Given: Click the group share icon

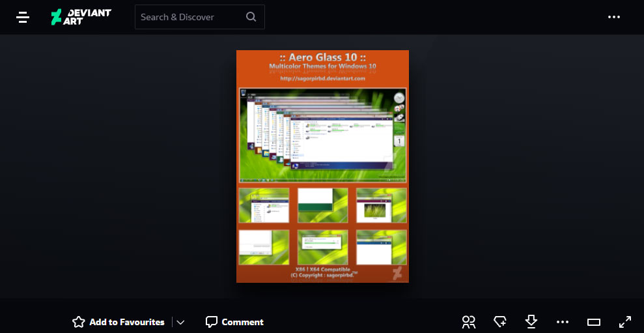Looking at the screenshot, I should [x=469, y=322].
